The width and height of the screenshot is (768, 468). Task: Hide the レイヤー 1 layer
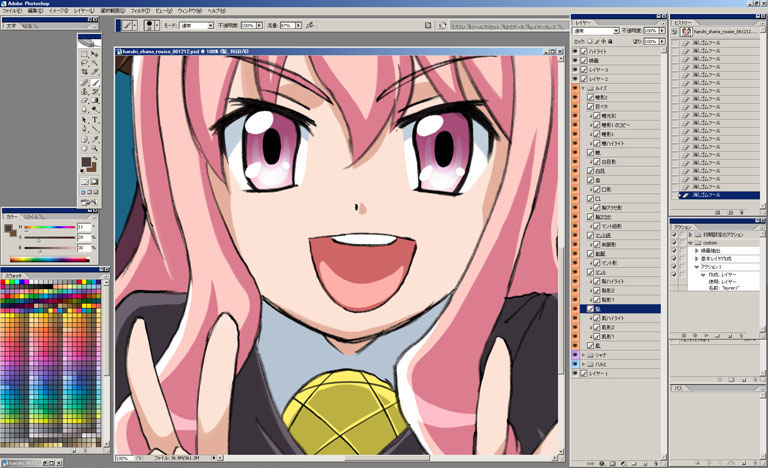(x=576, y=373)
